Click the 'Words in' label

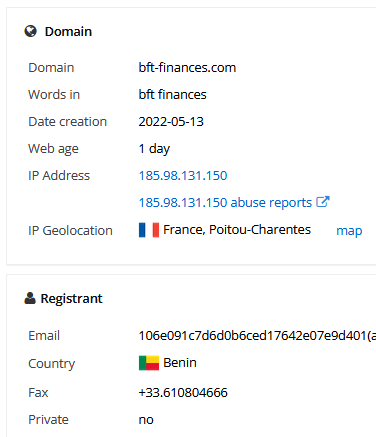pos(54,95)
